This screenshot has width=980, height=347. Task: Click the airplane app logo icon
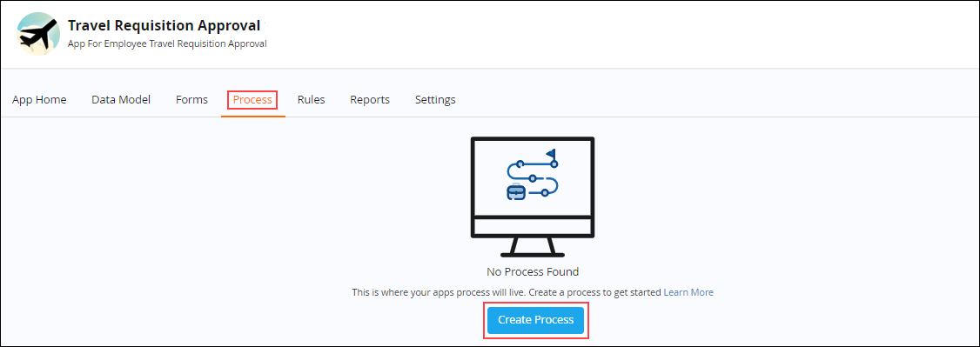[38, 34]
